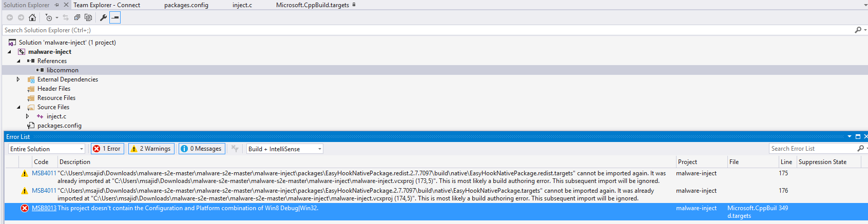
Task: Collapse the Source Files node
Action: 18,107
